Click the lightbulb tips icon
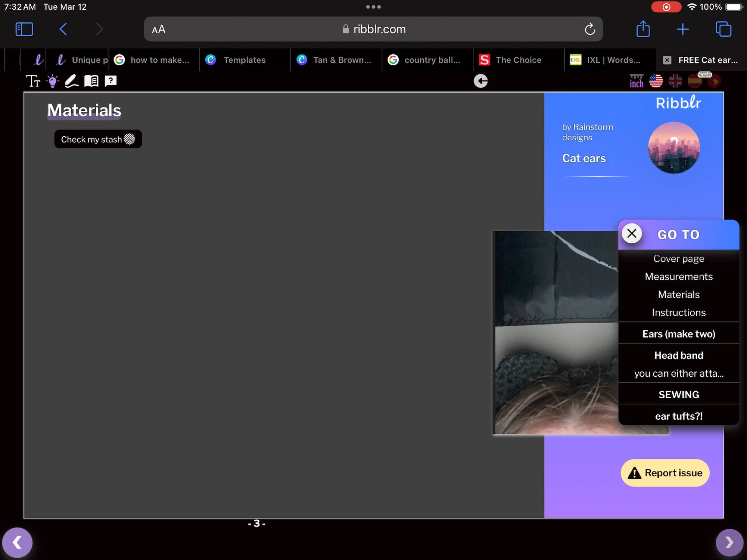Viewport: 747px width, 560px height. (x=53, y=81)
